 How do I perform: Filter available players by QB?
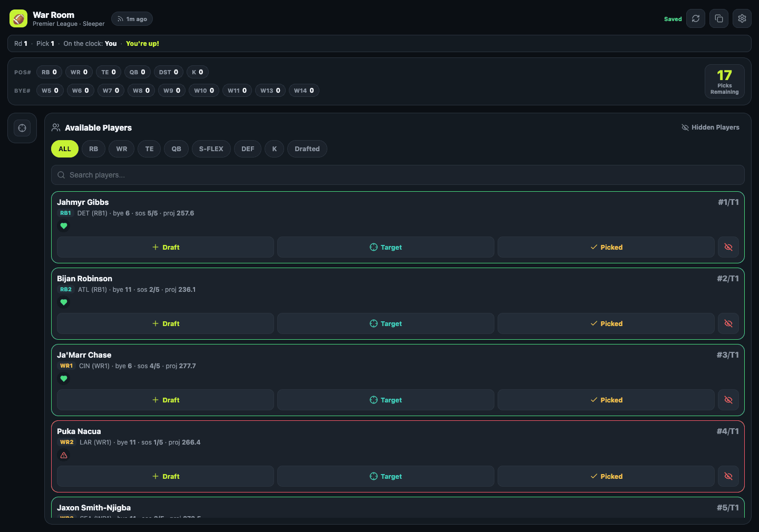(177, 149)
